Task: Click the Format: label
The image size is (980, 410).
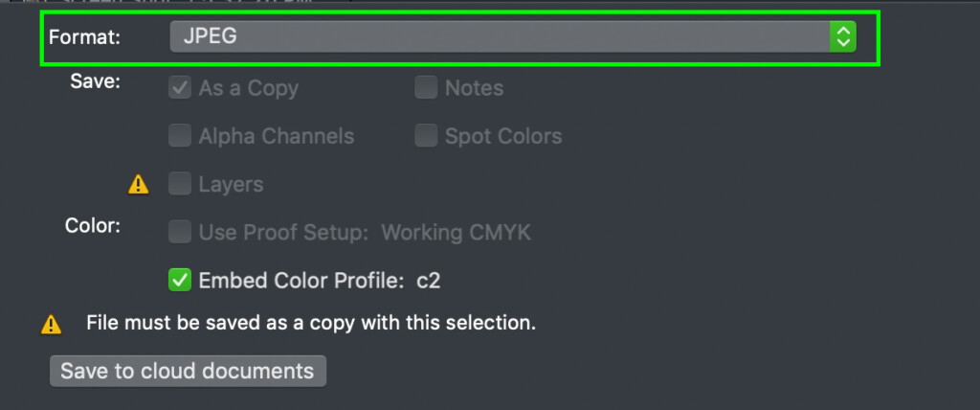Action: pos(84,37)
